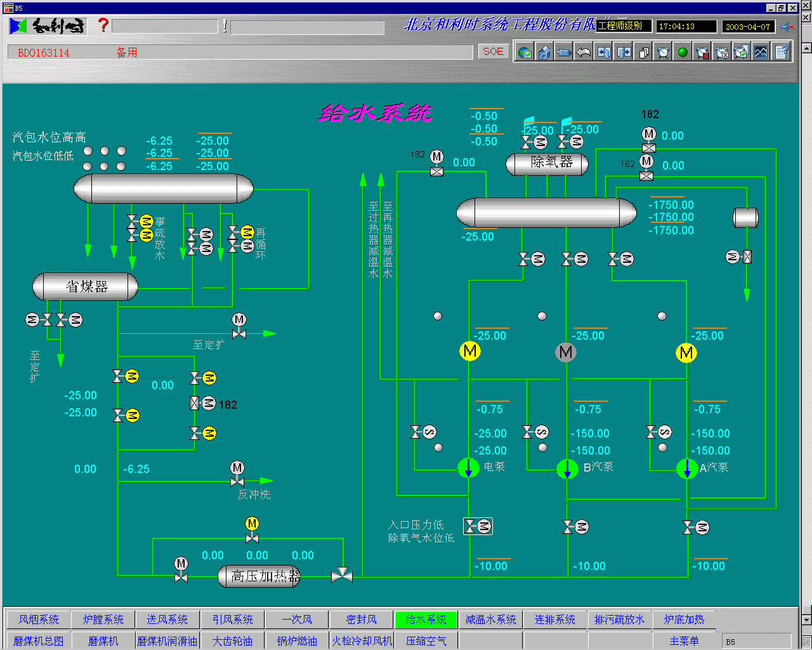Click the BD0163114 alarm tag text
Screen dimensions: 812x650
44,53
